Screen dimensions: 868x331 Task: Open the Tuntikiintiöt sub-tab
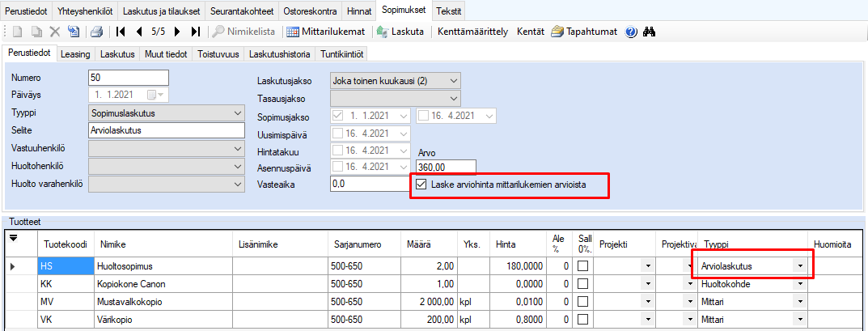pyautogui.click(x=341, y=54)
